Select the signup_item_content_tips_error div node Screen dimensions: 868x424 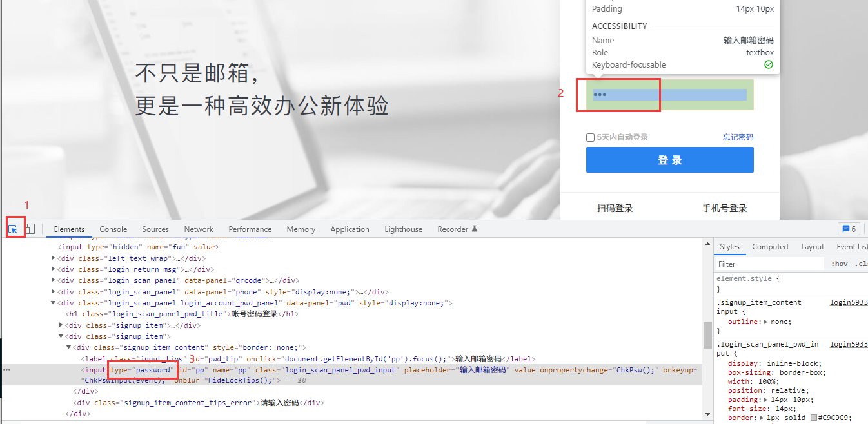pos(198,403)
